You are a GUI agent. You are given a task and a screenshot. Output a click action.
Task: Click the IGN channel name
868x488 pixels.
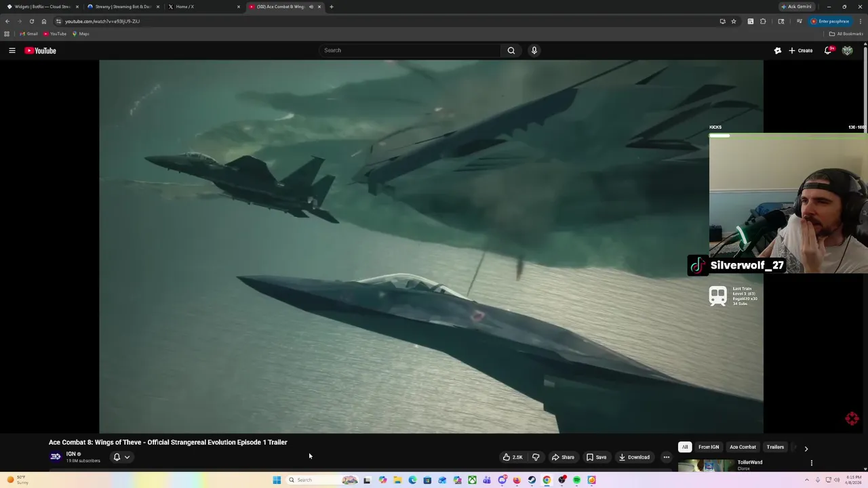[71, 454]
